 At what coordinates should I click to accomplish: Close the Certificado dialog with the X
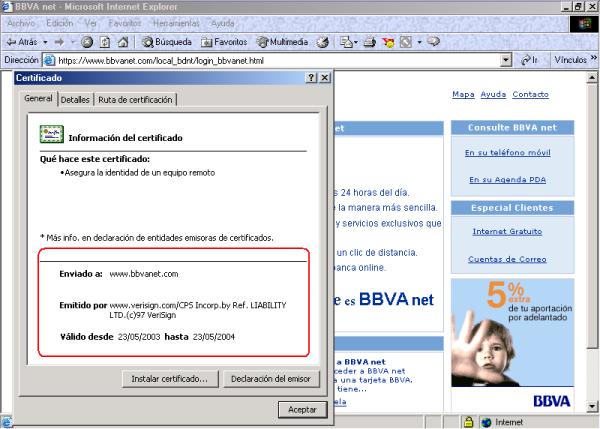pyautogui.click(x=324, y=78)
